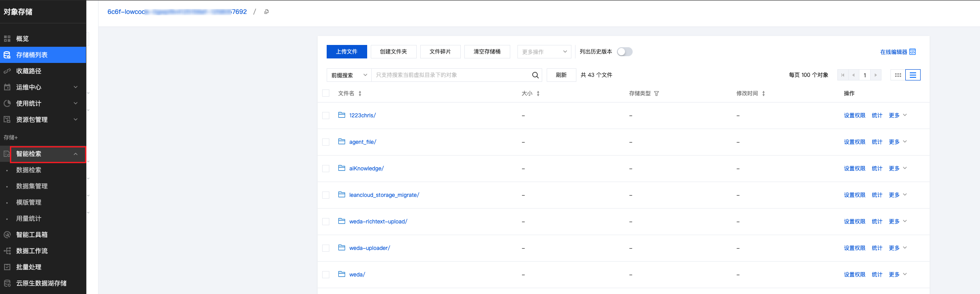The width and height of the screenshot is (980, 294).
Task: Open 概览 in the sidebar
Action: [x=22, y=39]
